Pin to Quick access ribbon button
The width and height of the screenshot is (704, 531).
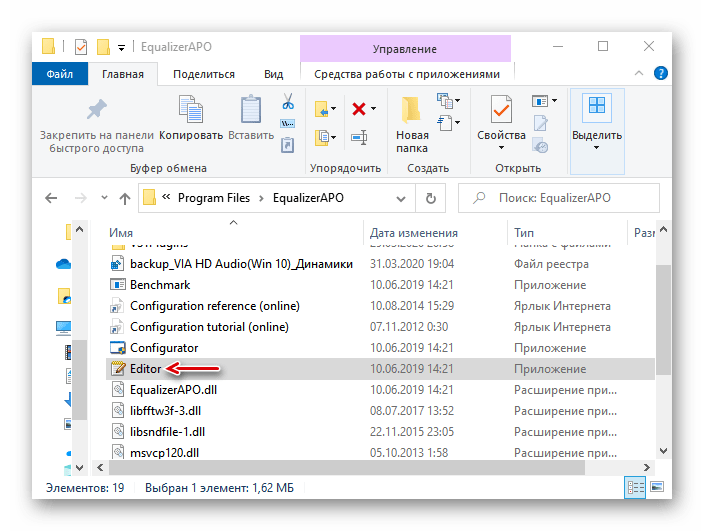[97, 124]
